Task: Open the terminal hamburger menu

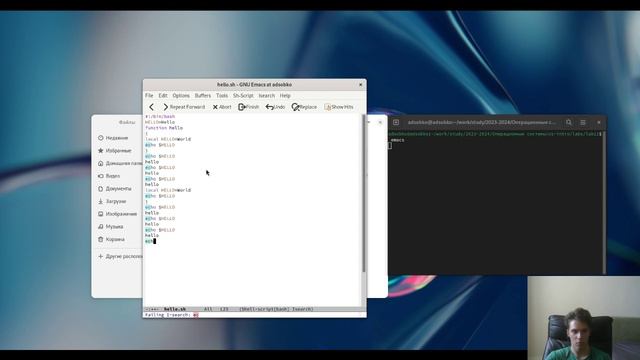Action: (583, 122)
